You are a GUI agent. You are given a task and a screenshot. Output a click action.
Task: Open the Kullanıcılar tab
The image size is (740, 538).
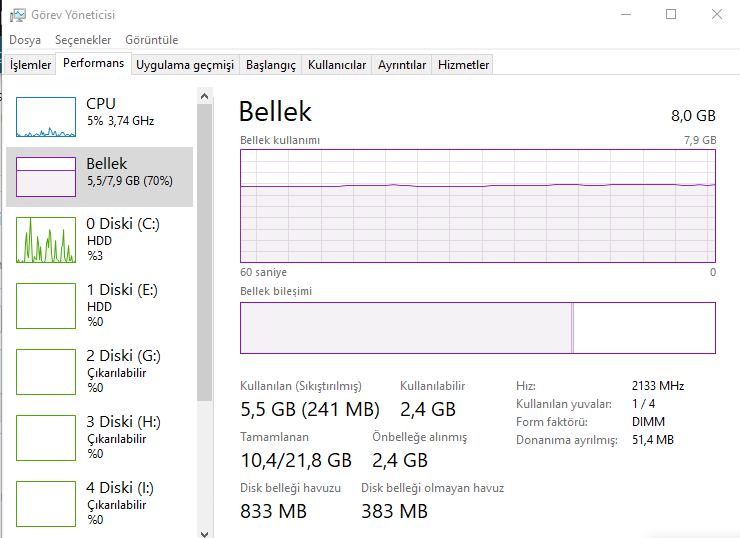(x=337, y=65)
